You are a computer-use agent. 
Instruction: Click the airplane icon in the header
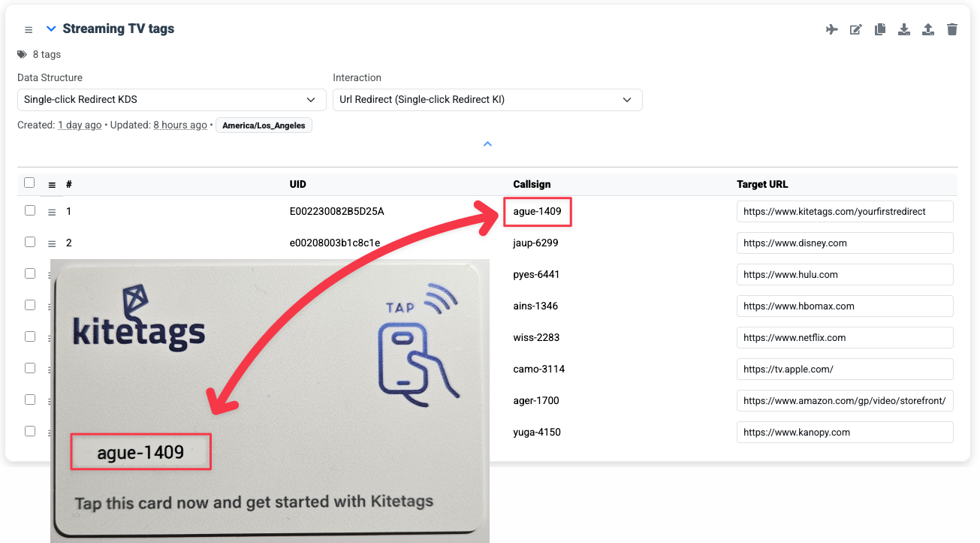[x=831, y=29]
